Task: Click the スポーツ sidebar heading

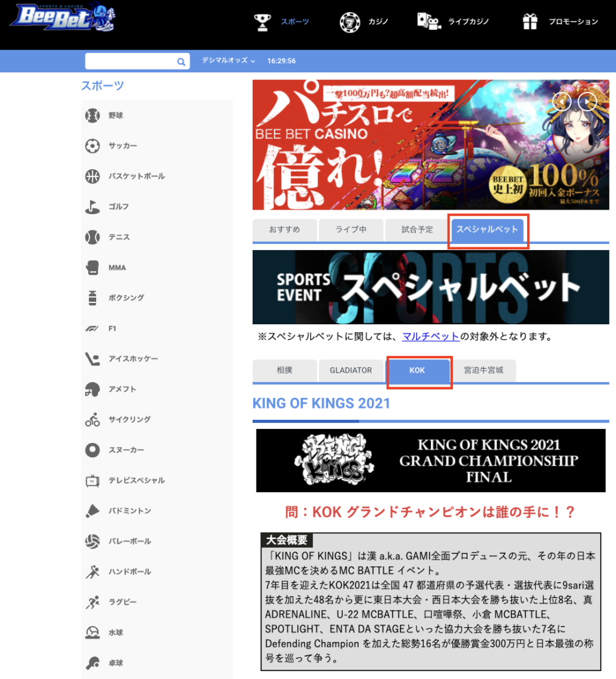Action: pos(103,86)
